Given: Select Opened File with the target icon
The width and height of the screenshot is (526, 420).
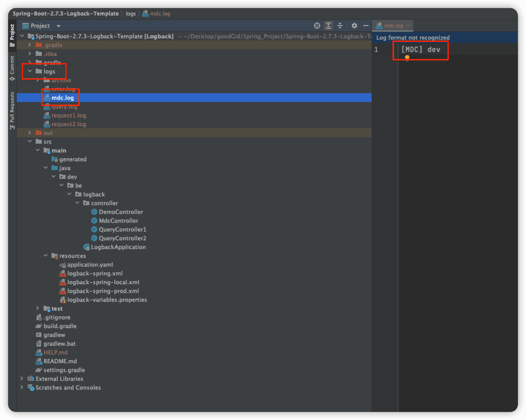Looking at the screenshot, I should pos(317,25).
